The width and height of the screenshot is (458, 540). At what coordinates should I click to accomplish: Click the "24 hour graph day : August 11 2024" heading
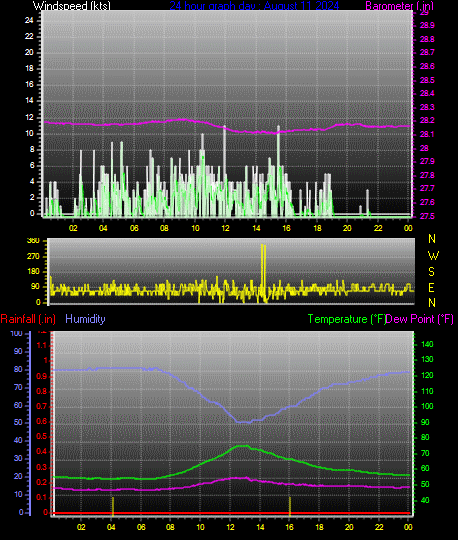pos(254,6)
